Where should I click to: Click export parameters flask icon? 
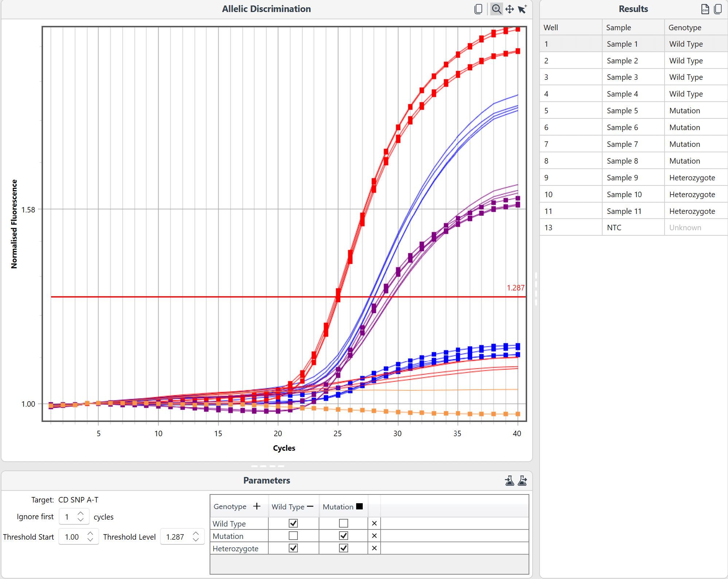click(x=522, y=481)
